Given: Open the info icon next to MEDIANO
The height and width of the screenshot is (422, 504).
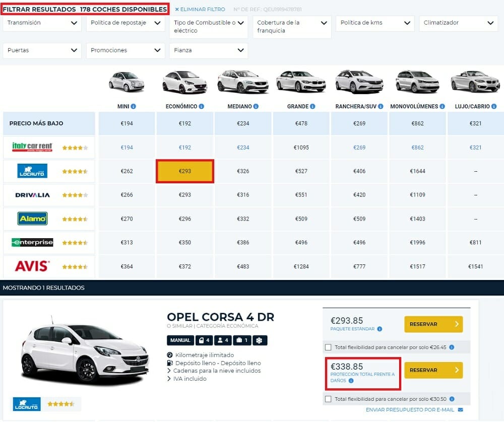Looking at the screenshot, I should click(256, 106).
